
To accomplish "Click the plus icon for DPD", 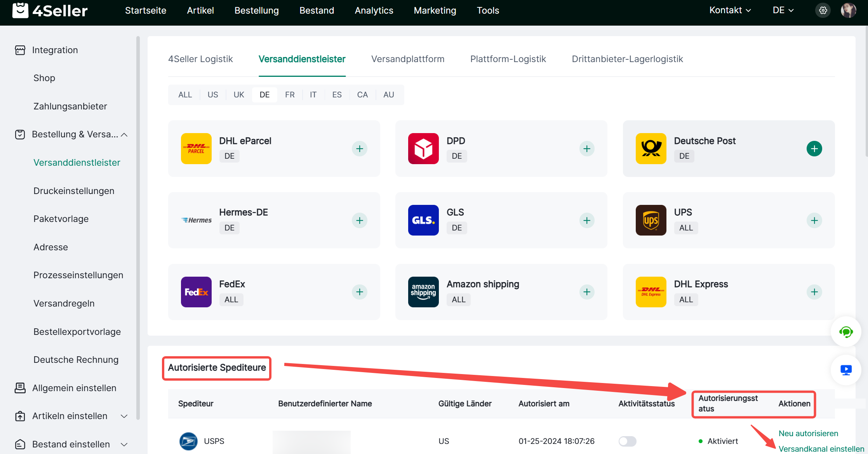I will point(587,149).
